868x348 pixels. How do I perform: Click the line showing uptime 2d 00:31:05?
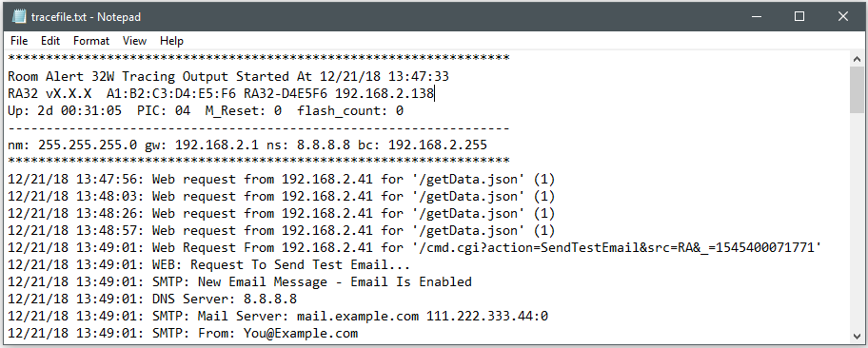pyautogui.click(x=206, y=110)
